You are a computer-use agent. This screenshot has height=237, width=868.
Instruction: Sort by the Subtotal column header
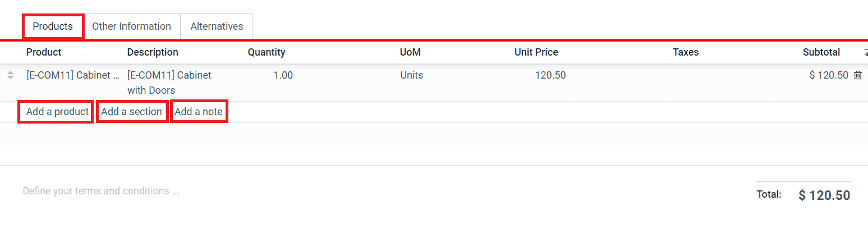[x=821, y=52]
